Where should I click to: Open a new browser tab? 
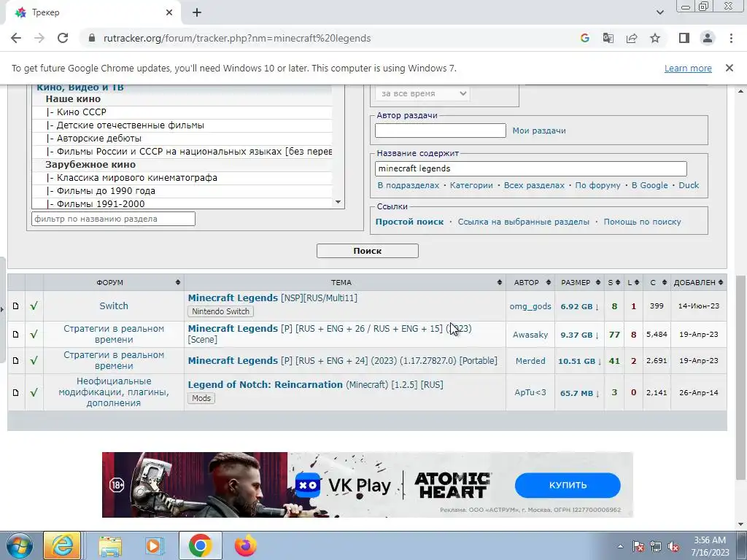click(197, 12)
